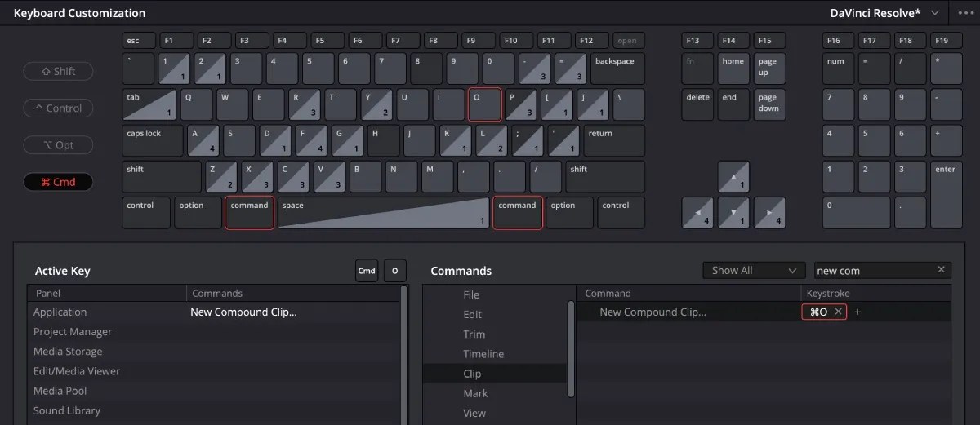Toggle the Control modifier button

click(58, 108)
